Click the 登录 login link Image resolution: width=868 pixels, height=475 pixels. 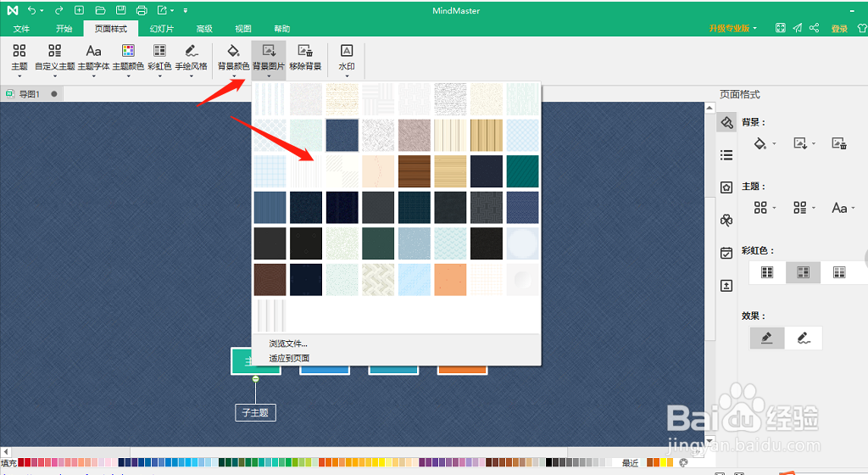tap(839, 28)
